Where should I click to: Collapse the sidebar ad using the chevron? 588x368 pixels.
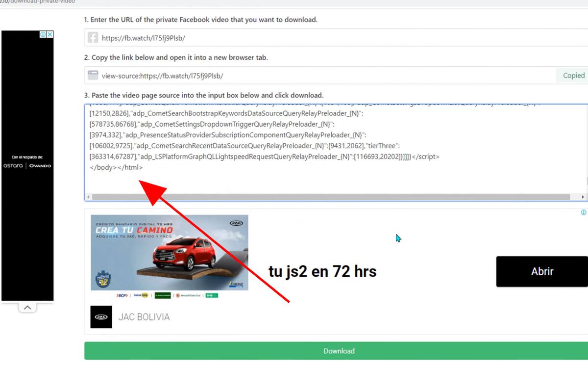click(x=27, y=306)
